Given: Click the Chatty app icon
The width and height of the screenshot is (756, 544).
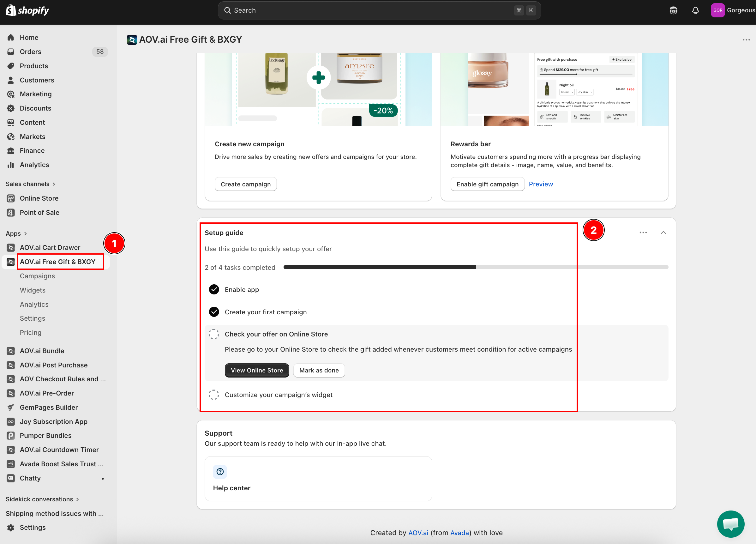Looking at the screenshot, I should (11, 478).
